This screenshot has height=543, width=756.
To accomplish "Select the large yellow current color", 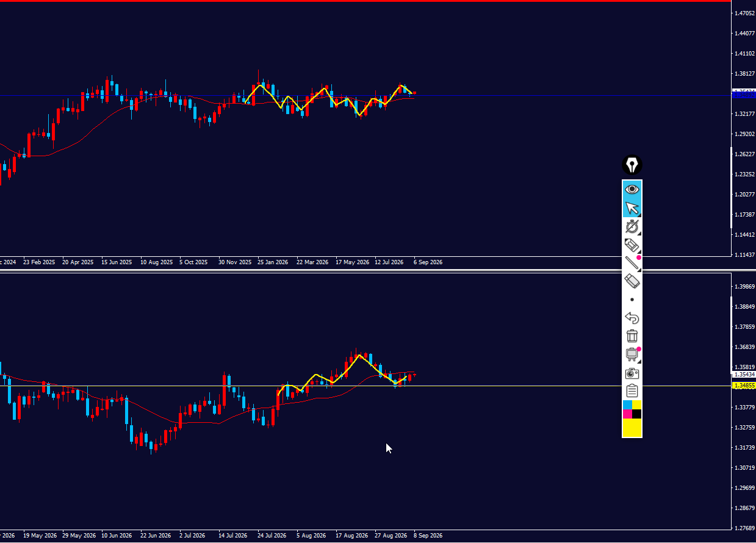I will pyautogui.click(x=632, y=428).
